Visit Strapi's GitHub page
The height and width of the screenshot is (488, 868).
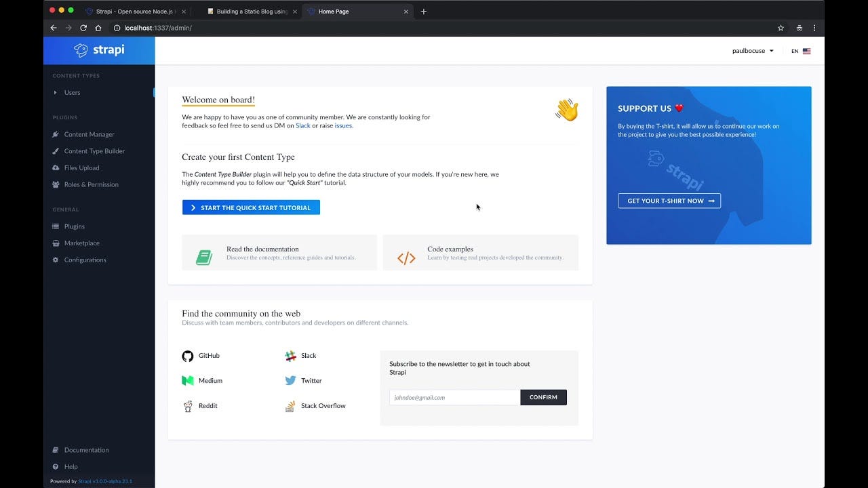(208, 355)
